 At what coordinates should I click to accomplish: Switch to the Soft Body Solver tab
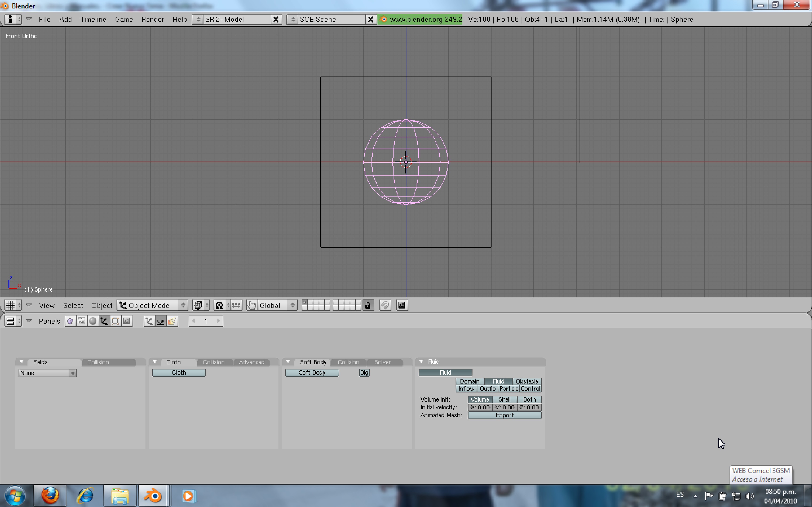(382, 362)
